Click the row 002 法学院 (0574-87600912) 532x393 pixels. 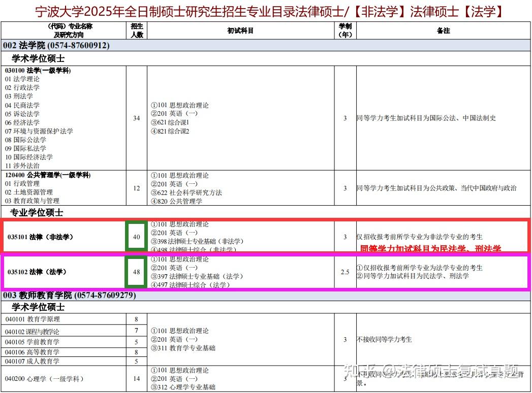click(x=266, y=45)
